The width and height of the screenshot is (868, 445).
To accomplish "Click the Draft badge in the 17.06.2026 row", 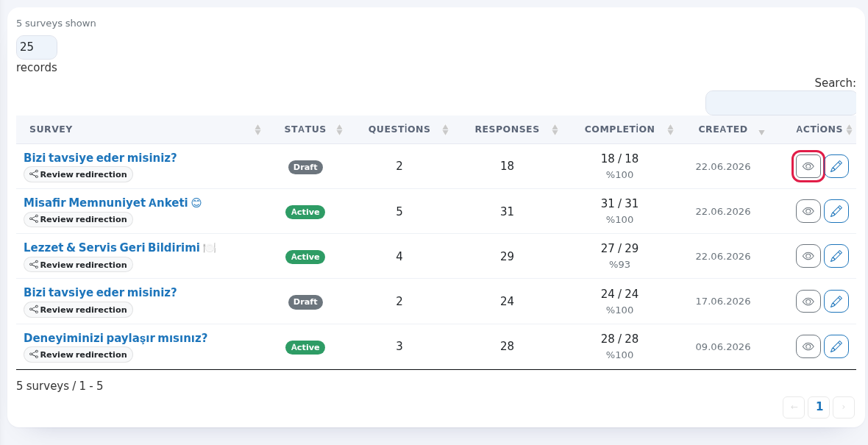I will 305,302.
